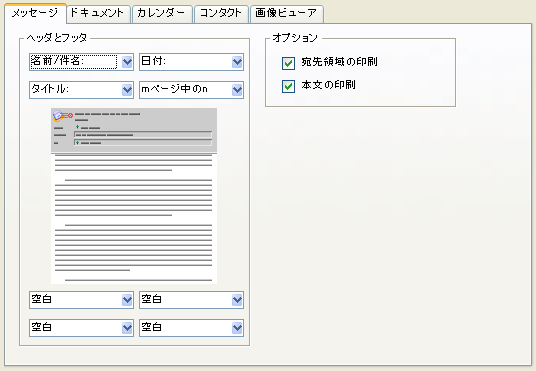
Task: Open the 画像ビューア tab
Action: click(x=287, y=14)
